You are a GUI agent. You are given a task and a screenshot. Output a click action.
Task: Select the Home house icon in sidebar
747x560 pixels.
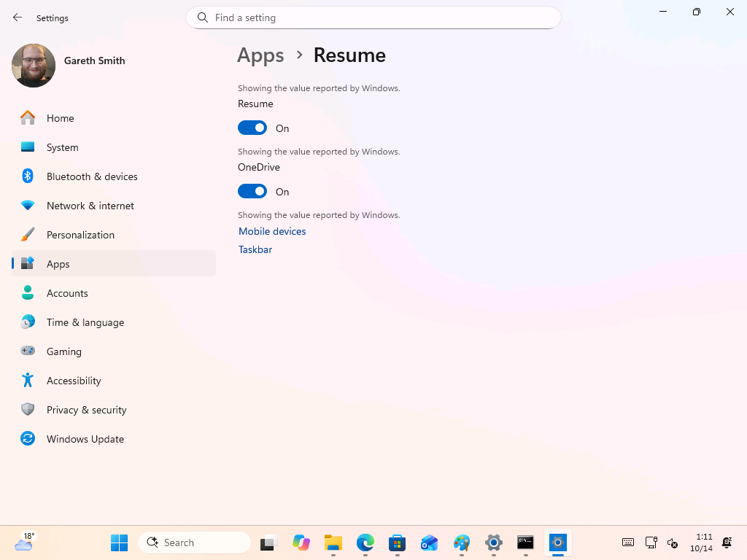click(28, 117)
